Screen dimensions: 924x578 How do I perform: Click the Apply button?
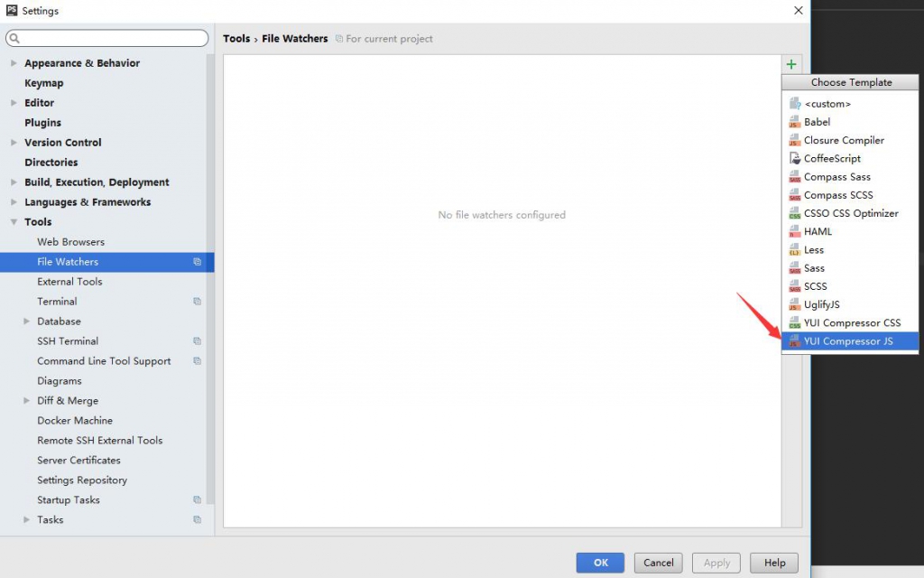(716, 563)
